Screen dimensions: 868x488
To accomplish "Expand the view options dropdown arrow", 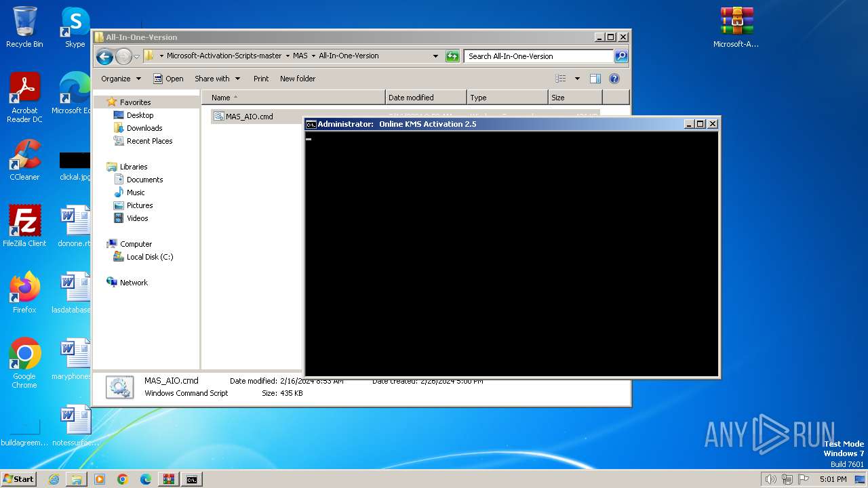I will tap(577, 79).
